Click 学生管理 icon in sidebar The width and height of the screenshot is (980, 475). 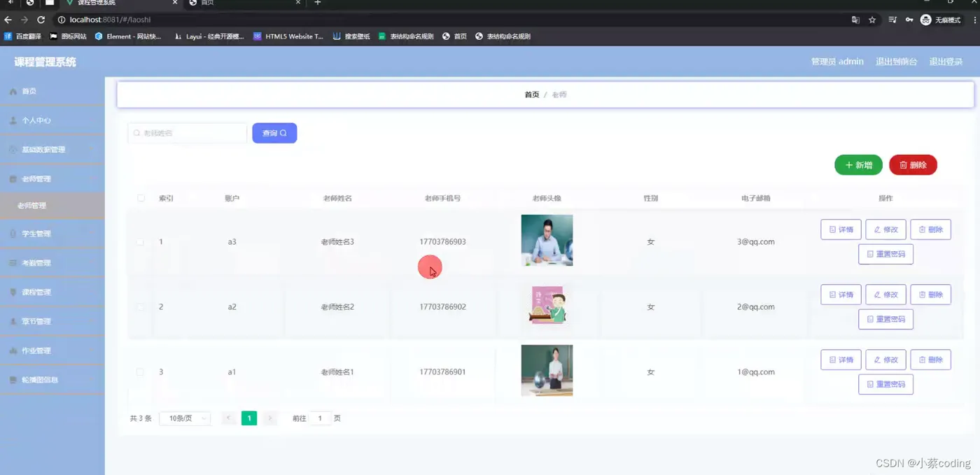(x=13, y=234)
